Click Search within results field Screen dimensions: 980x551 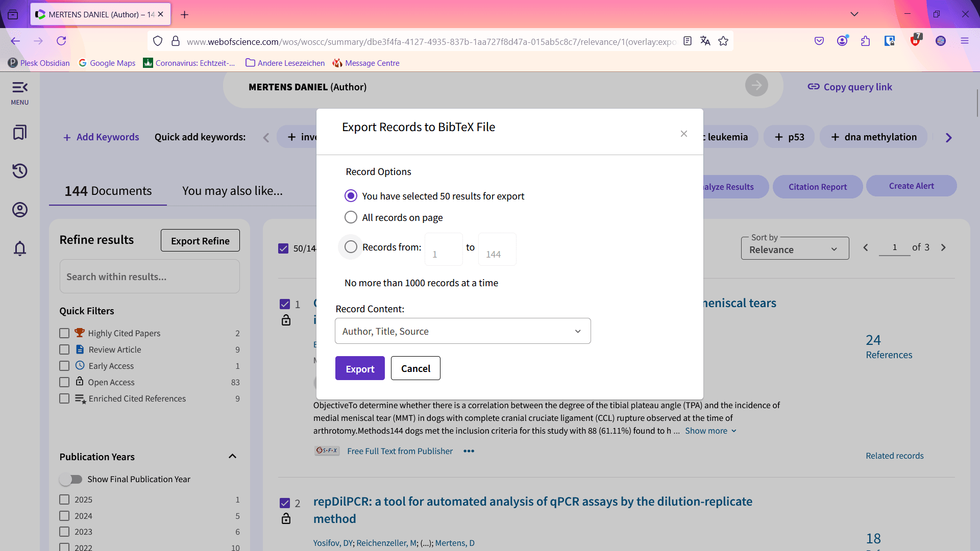(150, 277)
